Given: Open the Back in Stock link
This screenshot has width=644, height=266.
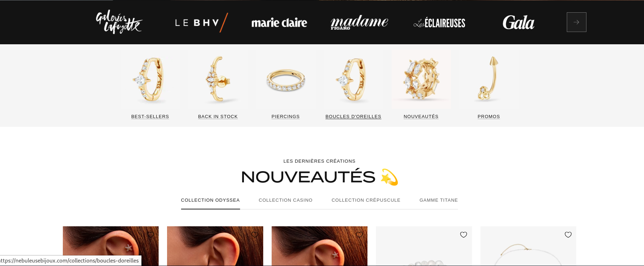Looking at the screenshot, I should click(218, 117).
